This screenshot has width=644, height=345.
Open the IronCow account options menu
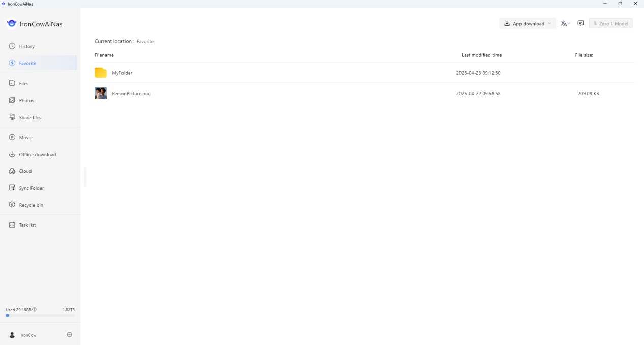tap(70, 335)
